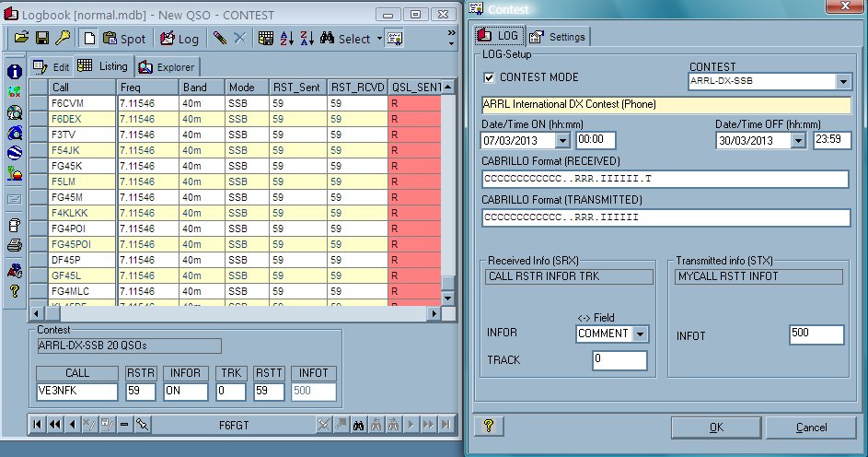The height and width of the screenshot is (457, 868).
Task: Click the CABRILLO Format TRANSMITTED field
Action: tap(665, 217)
